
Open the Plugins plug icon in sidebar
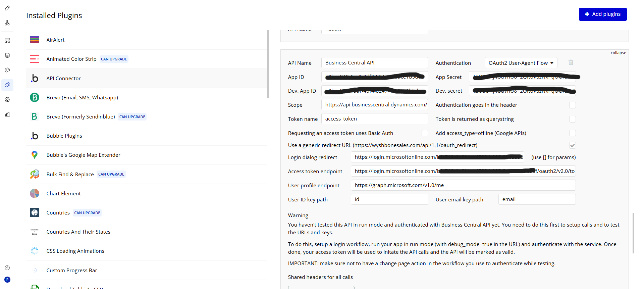(7, 85)
